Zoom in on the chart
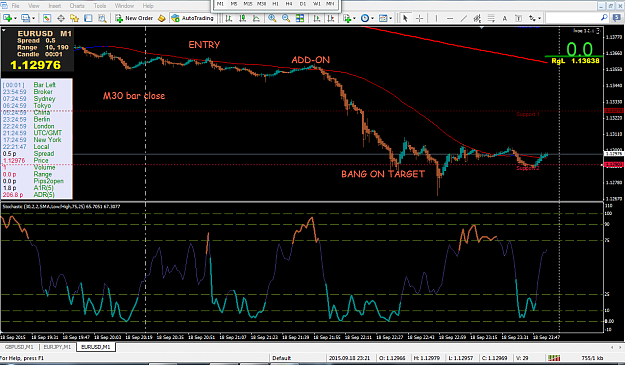Viewport: 625px width, 365px height. coord(272,18)
